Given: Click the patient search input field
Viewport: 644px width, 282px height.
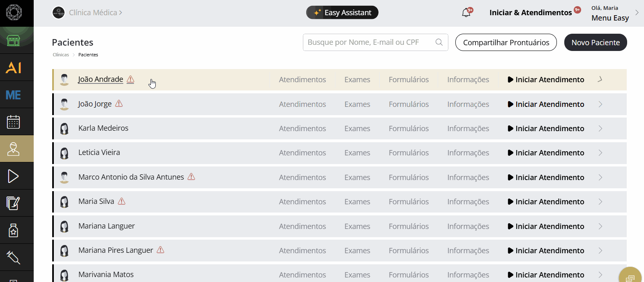Looking at the screenshot, I should tap(370, 42).
